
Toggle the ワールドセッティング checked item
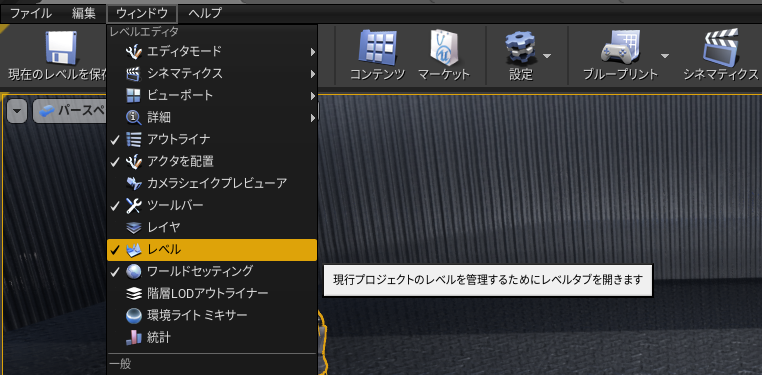[x=212, y=271]
